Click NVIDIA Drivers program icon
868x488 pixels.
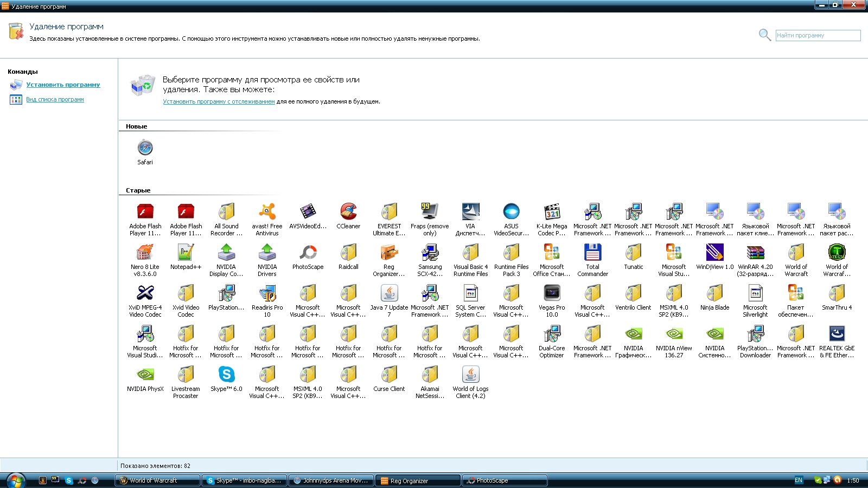click(267, 252)
